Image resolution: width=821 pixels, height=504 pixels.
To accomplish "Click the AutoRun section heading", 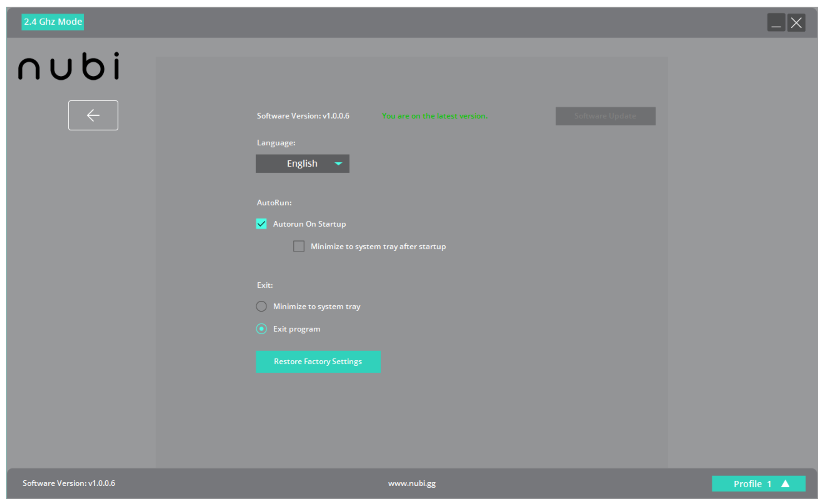I will tap(274, 203).
